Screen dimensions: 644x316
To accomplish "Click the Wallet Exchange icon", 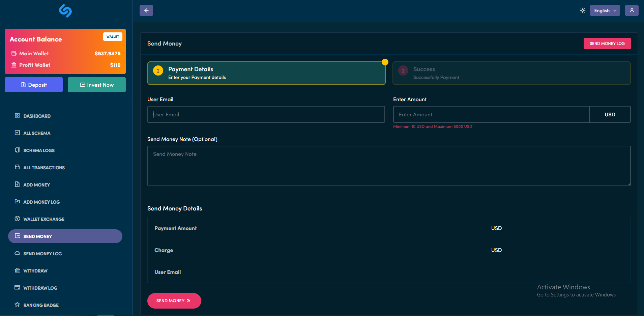I will click(x=17, y=219).
